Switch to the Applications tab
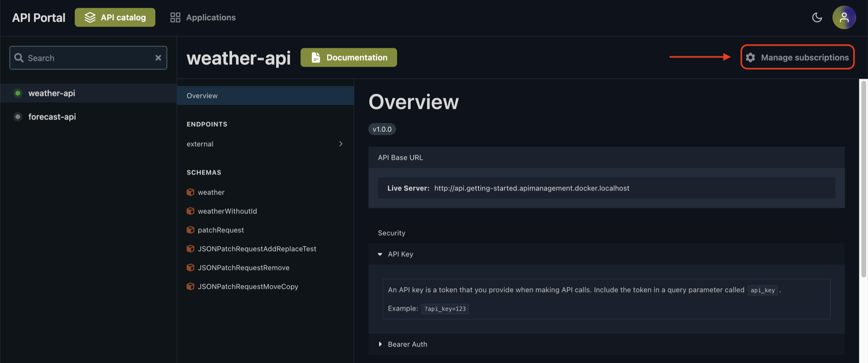The image size is (868, 363). click(x=203, y=18)
